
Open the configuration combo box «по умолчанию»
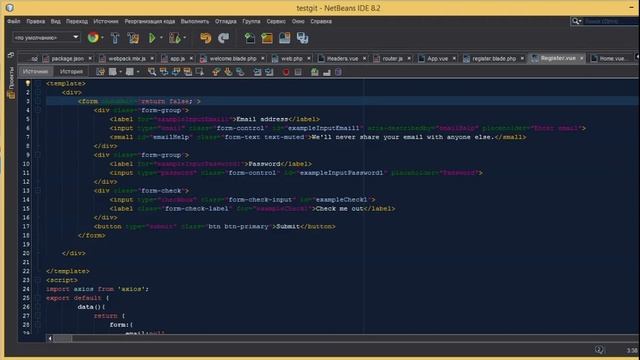pos(46,37)
